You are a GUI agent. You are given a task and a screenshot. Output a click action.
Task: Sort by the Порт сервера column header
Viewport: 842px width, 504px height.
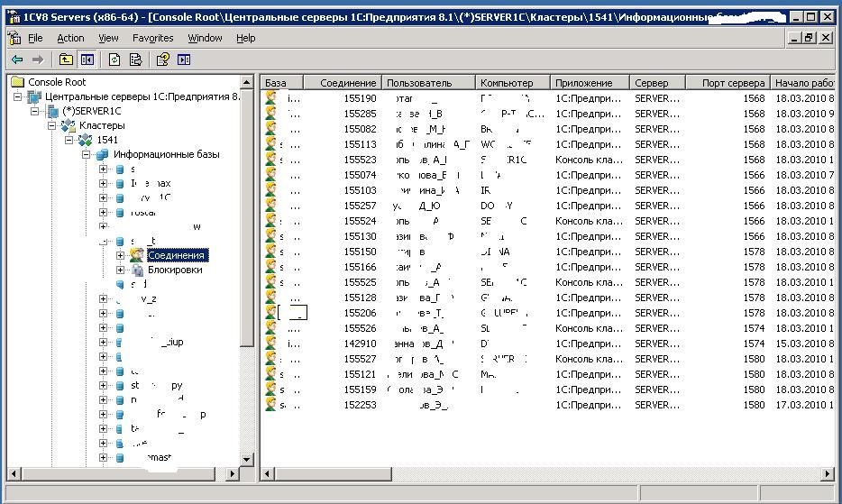[x=728, y=83]
